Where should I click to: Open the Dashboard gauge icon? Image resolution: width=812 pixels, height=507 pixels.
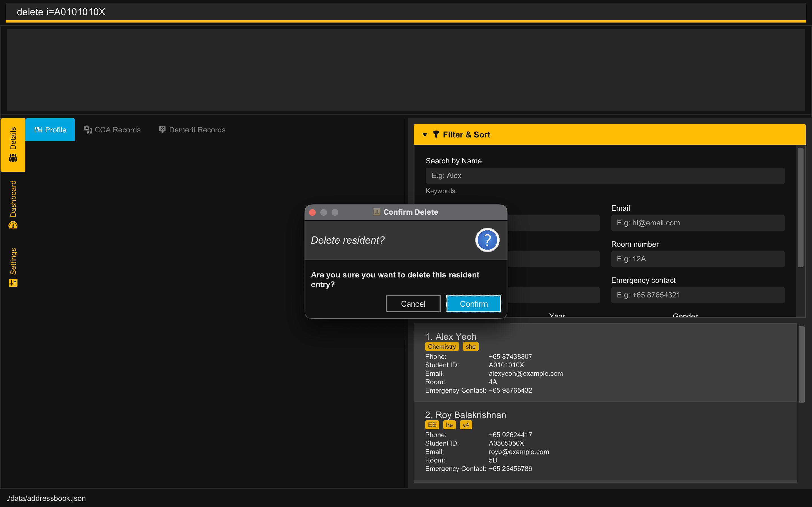pos(13,225)
